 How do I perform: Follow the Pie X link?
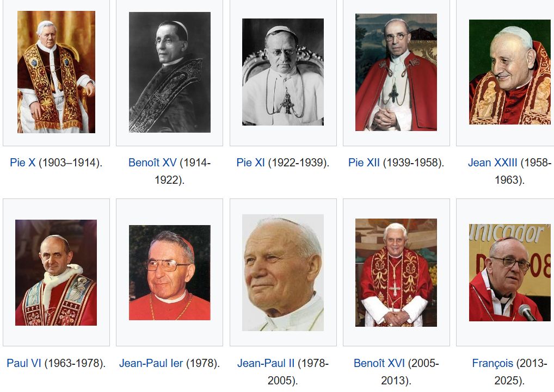pyautogui.click(x=23, y=163)
